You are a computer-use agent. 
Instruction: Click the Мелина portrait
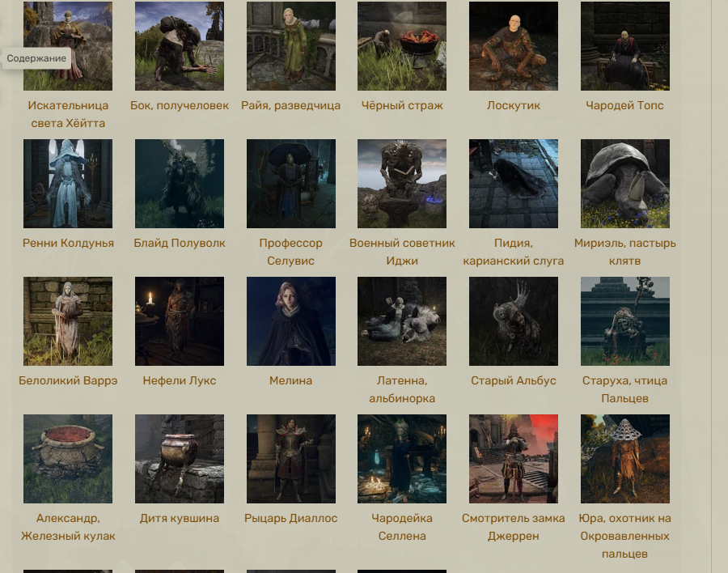tap(290, 321)
